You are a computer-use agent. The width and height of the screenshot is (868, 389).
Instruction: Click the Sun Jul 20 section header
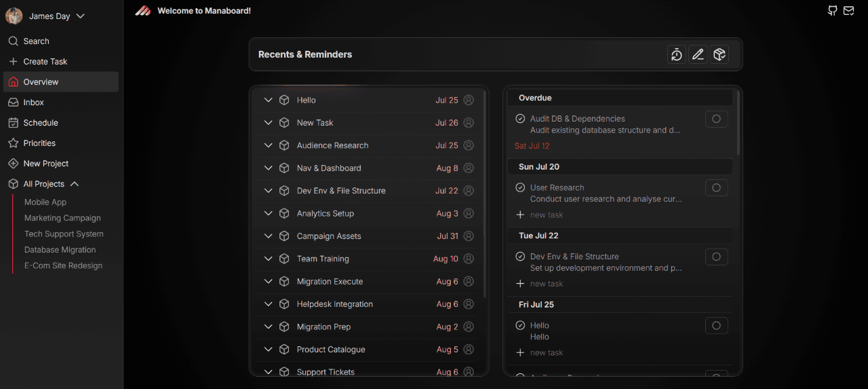pos(620,167)
